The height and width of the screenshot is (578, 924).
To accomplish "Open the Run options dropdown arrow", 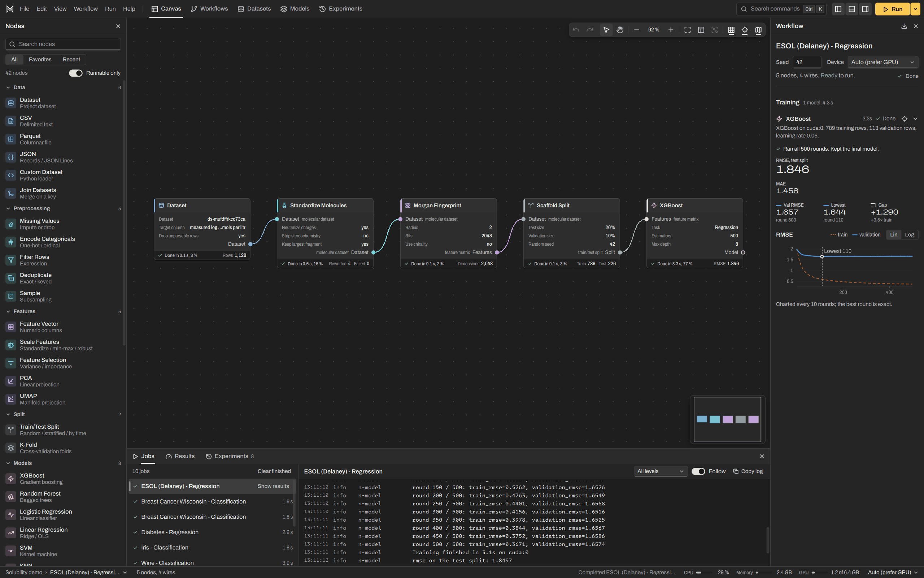I will tap(916, 9).
